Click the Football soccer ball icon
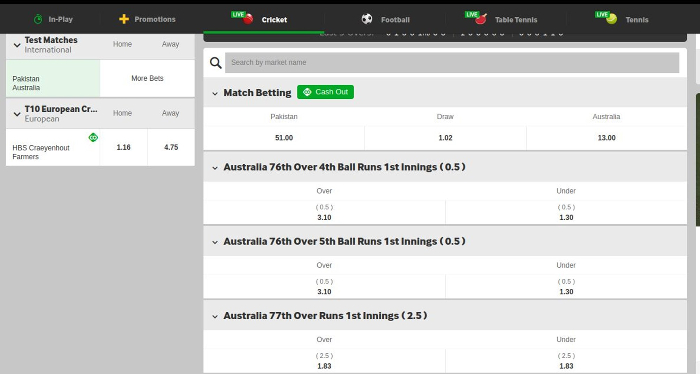This screenshot has width=700, height=374. pos(367,19)
